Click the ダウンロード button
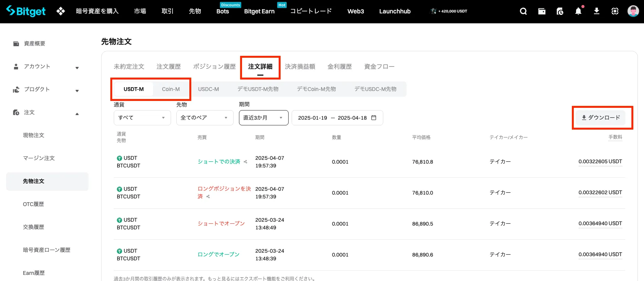 tap(601, 118)
